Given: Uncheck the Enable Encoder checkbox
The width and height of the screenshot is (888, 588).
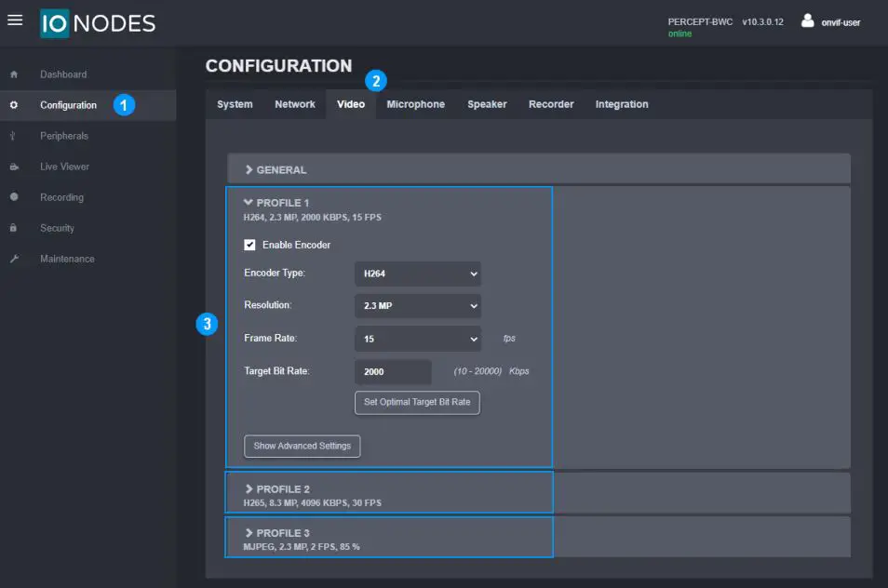Looking at the screenshot, I should tap(249, 245).
